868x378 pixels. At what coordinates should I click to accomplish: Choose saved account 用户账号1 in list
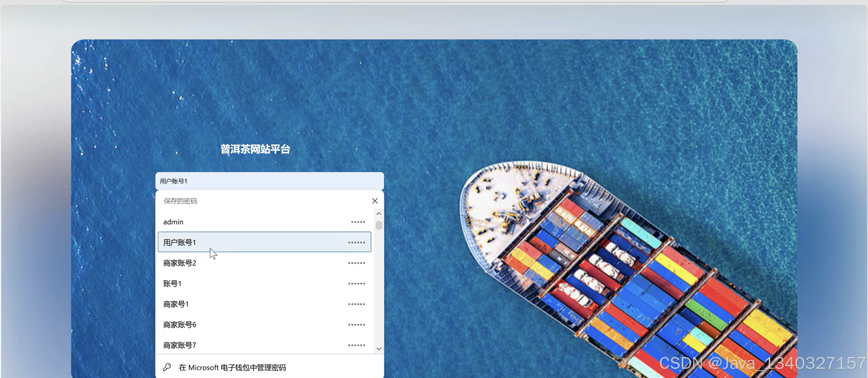[264, 242]
